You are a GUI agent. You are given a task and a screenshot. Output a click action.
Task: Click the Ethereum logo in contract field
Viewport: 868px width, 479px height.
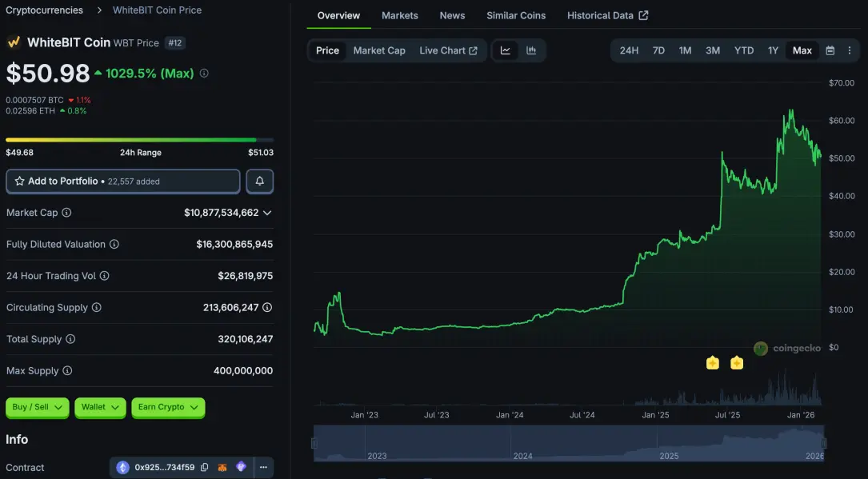(123, 467)
